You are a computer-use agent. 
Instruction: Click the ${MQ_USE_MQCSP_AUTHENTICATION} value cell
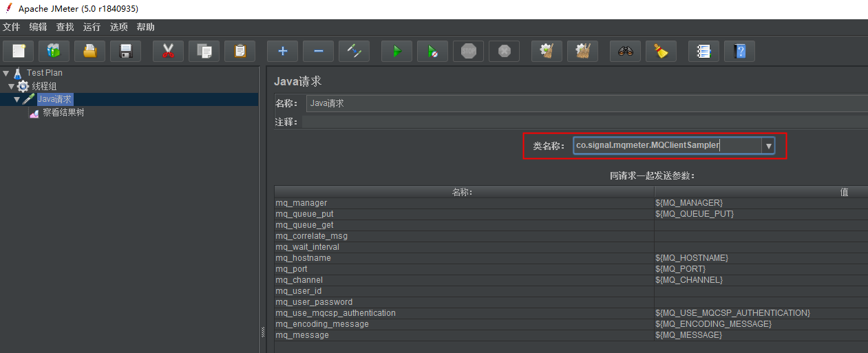pos(761,313)
